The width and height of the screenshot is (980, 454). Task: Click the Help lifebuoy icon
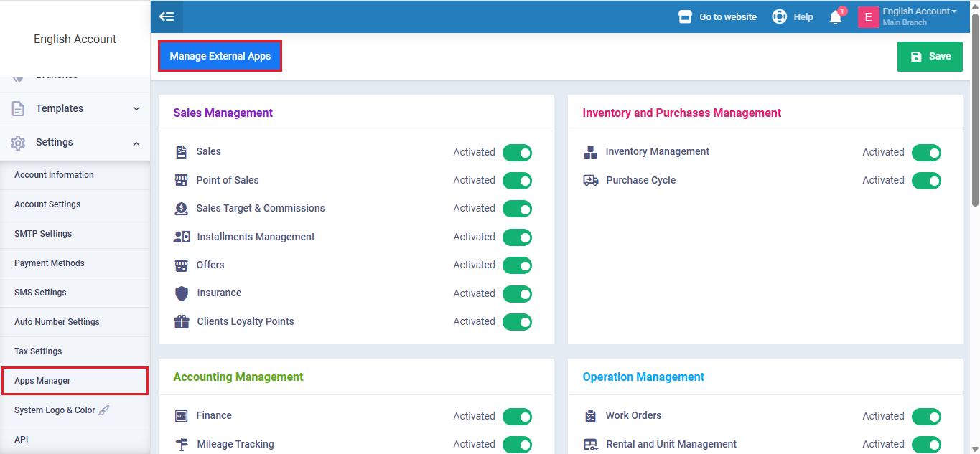(x=779, y=16)
